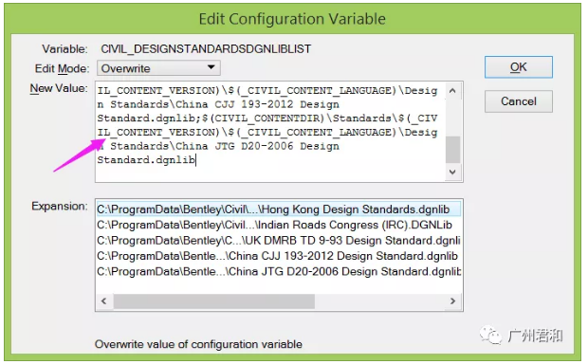The width and height of the screenshot is (588, 364).
Task: Click the empty Expansion scrollbar track on the right
Action: 379,301
